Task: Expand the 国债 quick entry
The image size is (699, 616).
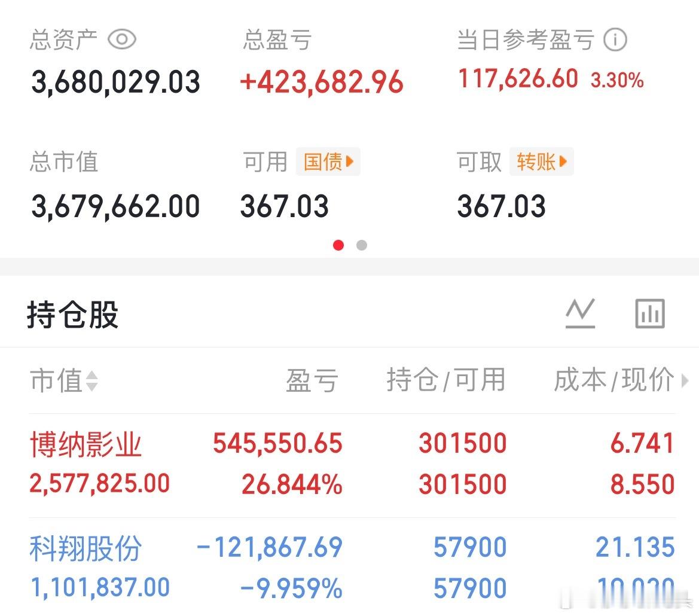Action: (328, 161)
